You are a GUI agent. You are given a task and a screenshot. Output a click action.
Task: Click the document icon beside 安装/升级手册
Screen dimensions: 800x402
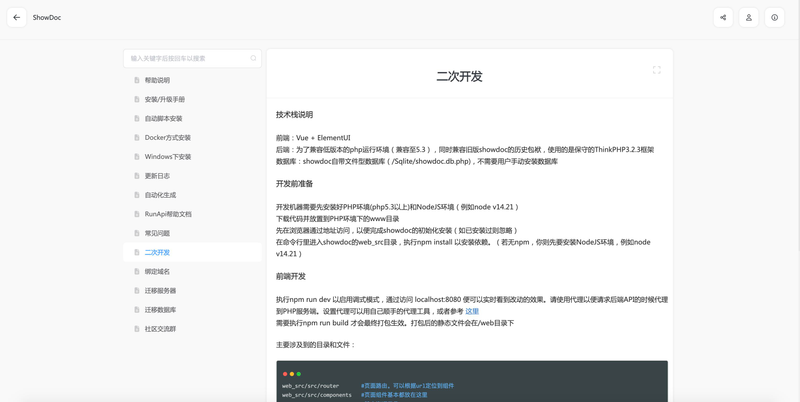point(137,99)
